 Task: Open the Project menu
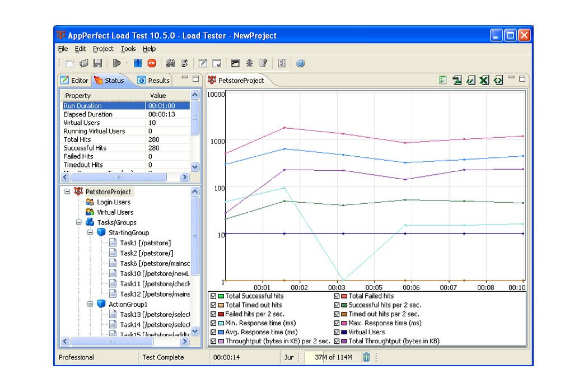103,49
